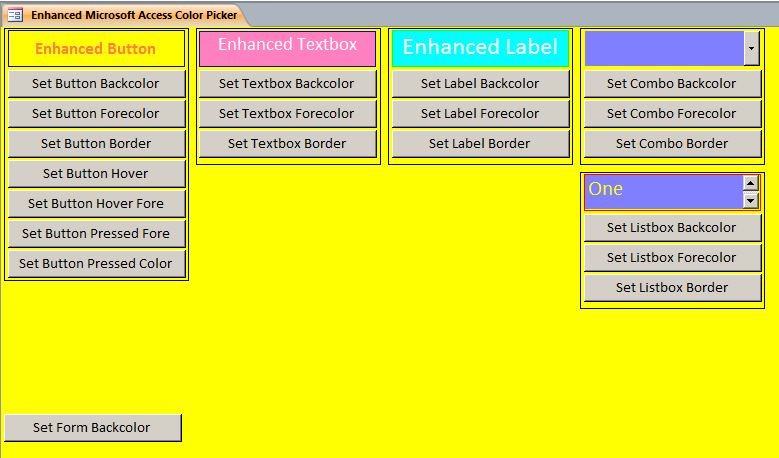Click Set Textbox Border
Screen dimensions: 779x458
tap(288, 144)
